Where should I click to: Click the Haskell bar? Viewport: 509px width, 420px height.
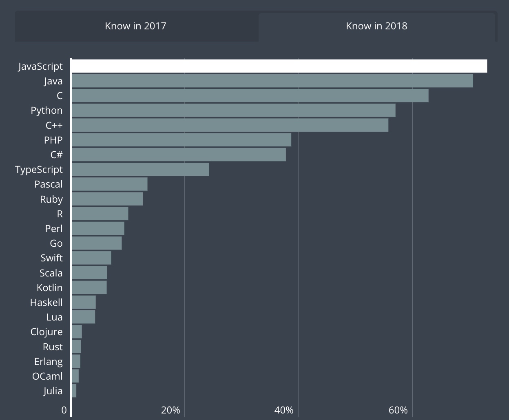84,302
